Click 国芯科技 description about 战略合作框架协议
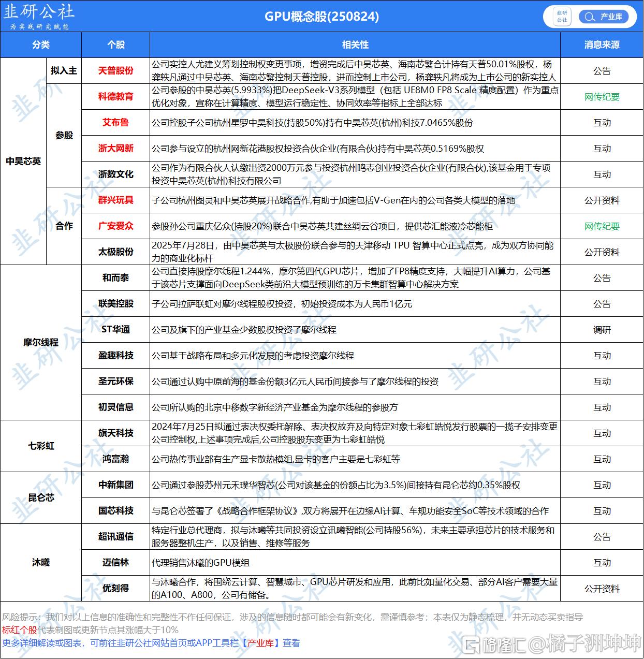 [350, 511]
